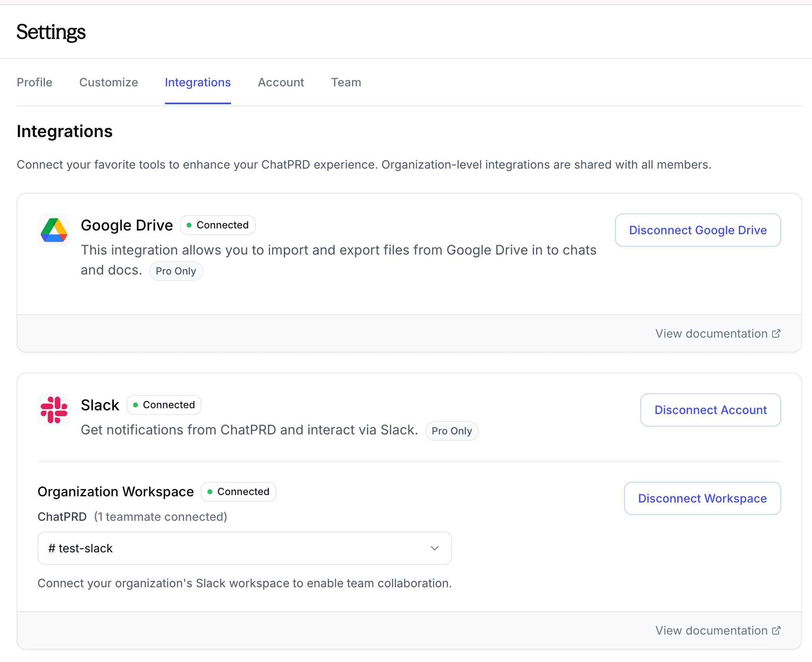The height and width of the screenshot is (662, 812).
Task: Click Disconnect Google Drive
Action: [x=698, y=230]
